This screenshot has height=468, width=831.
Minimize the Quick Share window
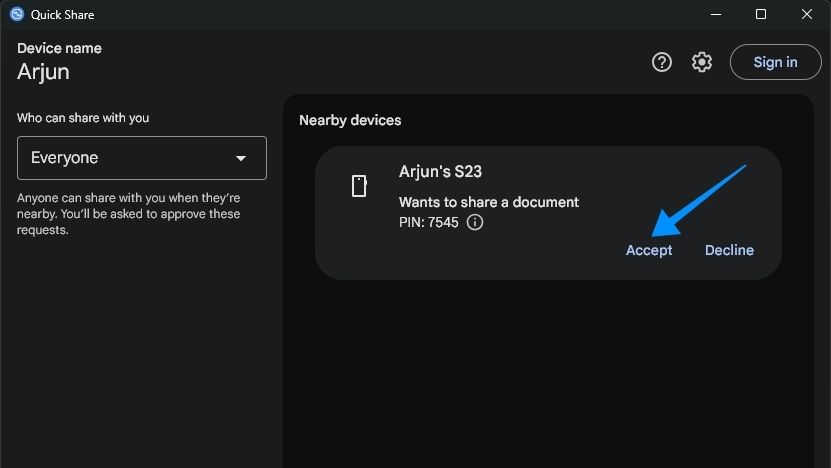[x=716, y=14]
